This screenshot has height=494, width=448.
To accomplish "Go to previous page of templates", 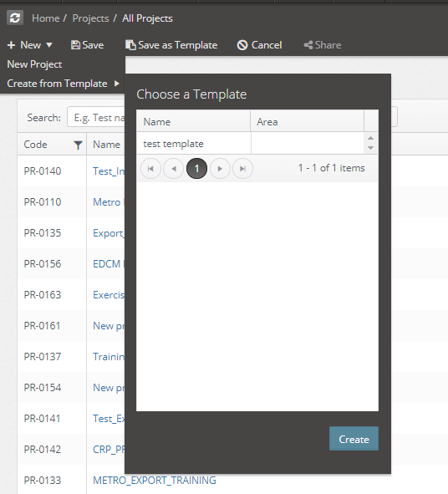I will [174, 169].
